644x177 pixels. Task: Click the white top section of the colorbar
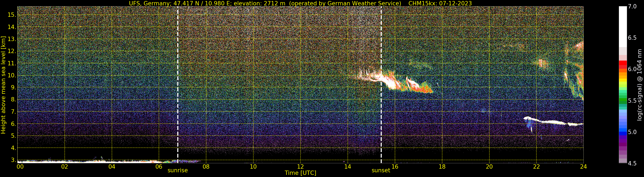coord(623,27)
